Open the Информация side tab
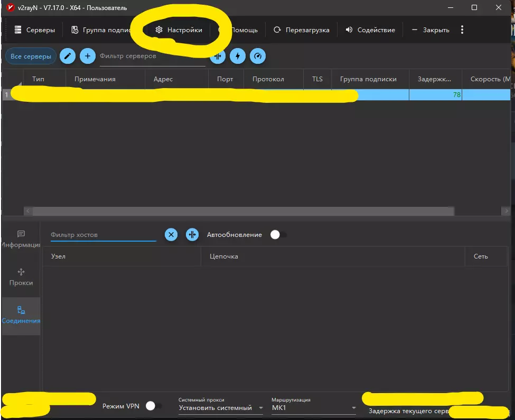The image size is (515, 420). pyautogui.click(x=21, y=240)
